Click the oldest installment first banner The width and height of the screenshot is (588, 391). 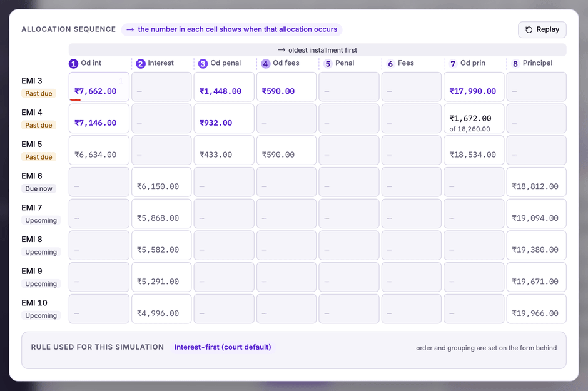tap(317, 50)
